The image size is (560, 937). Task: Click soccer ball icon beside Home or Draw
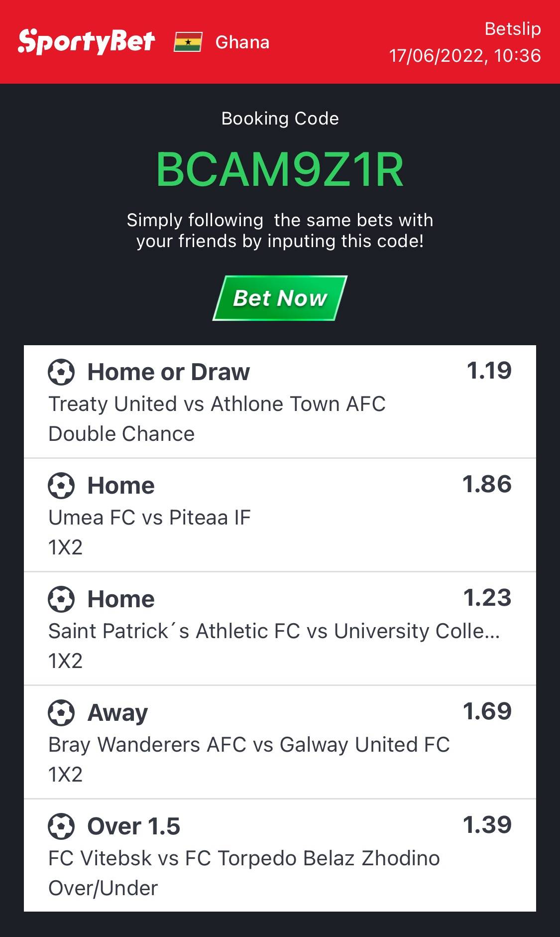(x=61, y=372)
